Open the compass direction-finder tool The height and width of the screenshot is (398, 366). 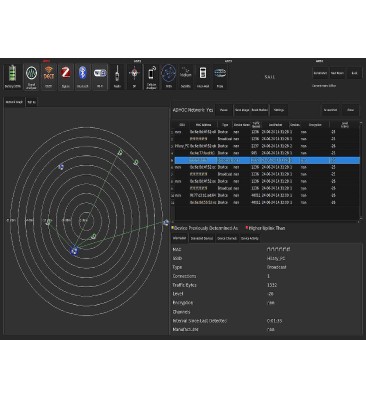coord(134,77)
